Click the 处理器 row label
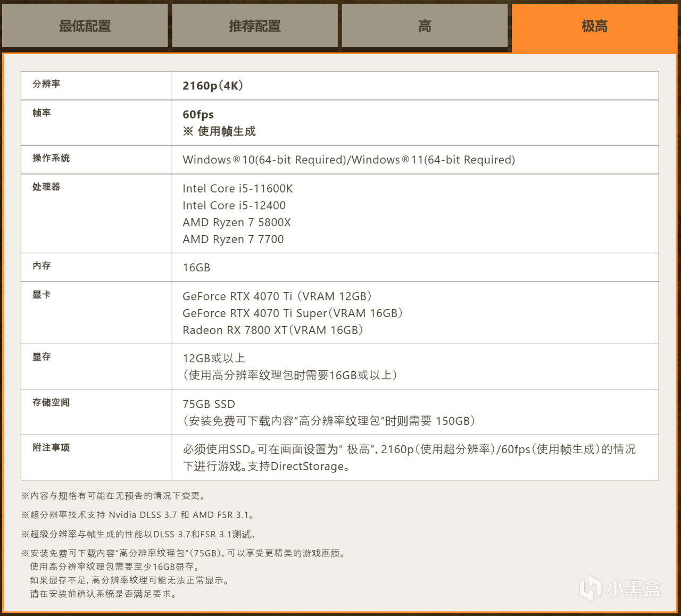The width and height of the screenshot is (681, 616). click(x=46, y=187)
